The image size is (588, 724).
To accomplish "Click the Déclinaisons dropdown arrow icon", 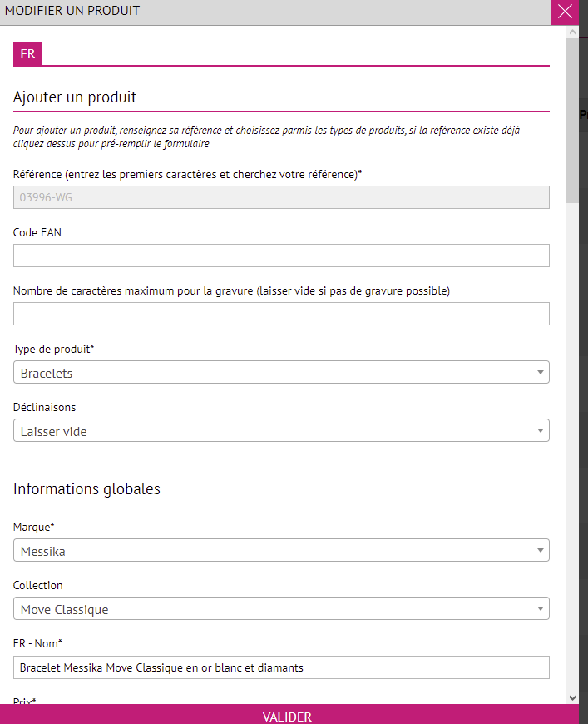I will 540,430.
